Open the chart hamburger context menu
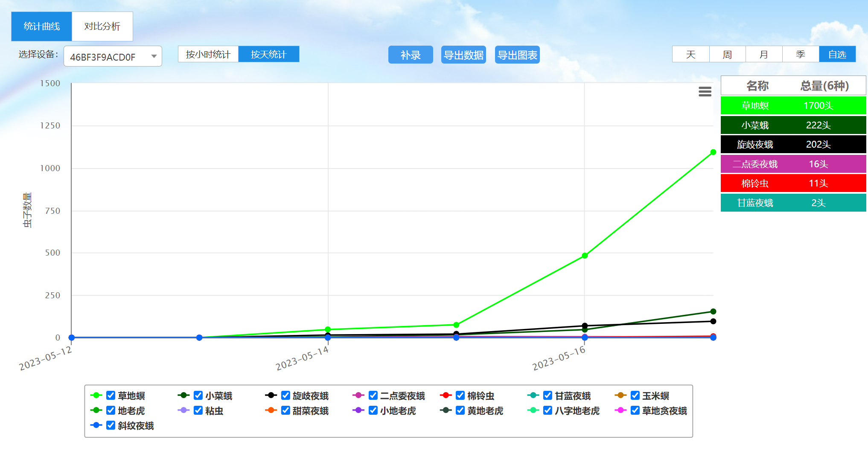Image resolution: width=868 pixels, height=451 pixels. [705, 91]
